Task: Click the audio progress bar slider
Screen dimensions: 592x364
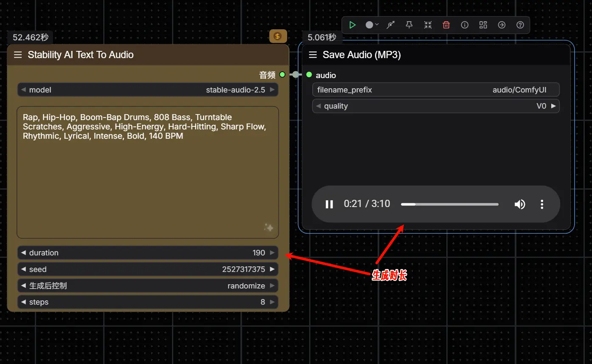Action: tap(449, 204)
